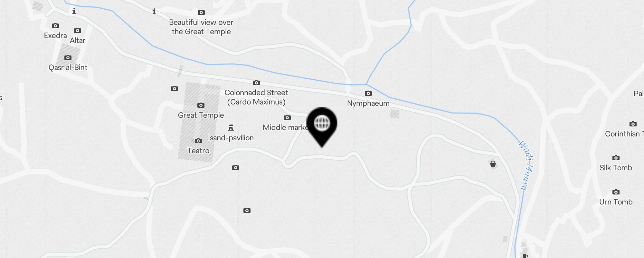Viewport: 644px width, 258px height.
Task: Click the shopping basket shop icon
Action: coord(493,164)
